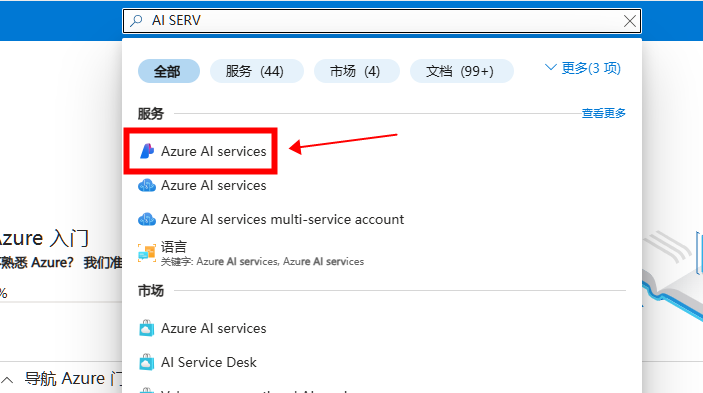Click the multi-service account cloud icon

pos(147,219)
